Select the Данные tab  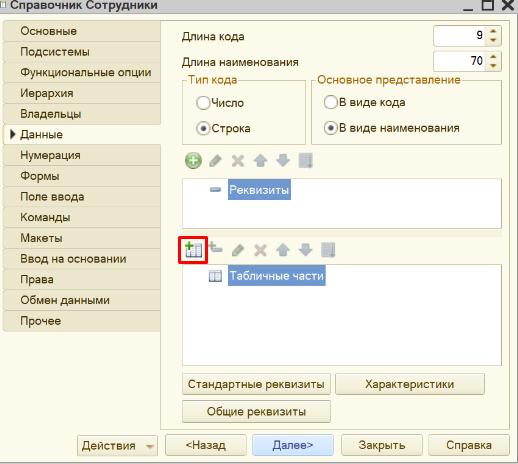tap(82, 135)
